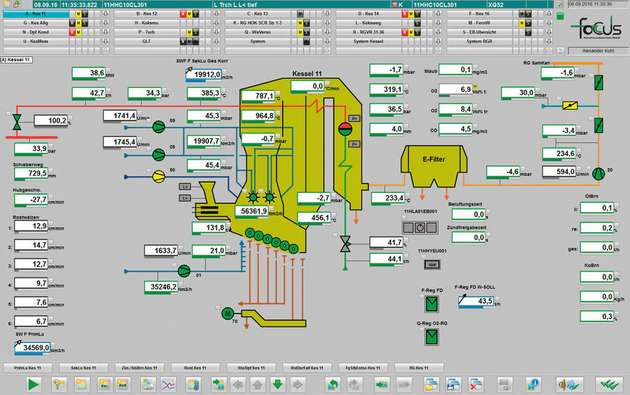Select the E-Filter unit graphic

pyautogui.click(x=434, y=166)
